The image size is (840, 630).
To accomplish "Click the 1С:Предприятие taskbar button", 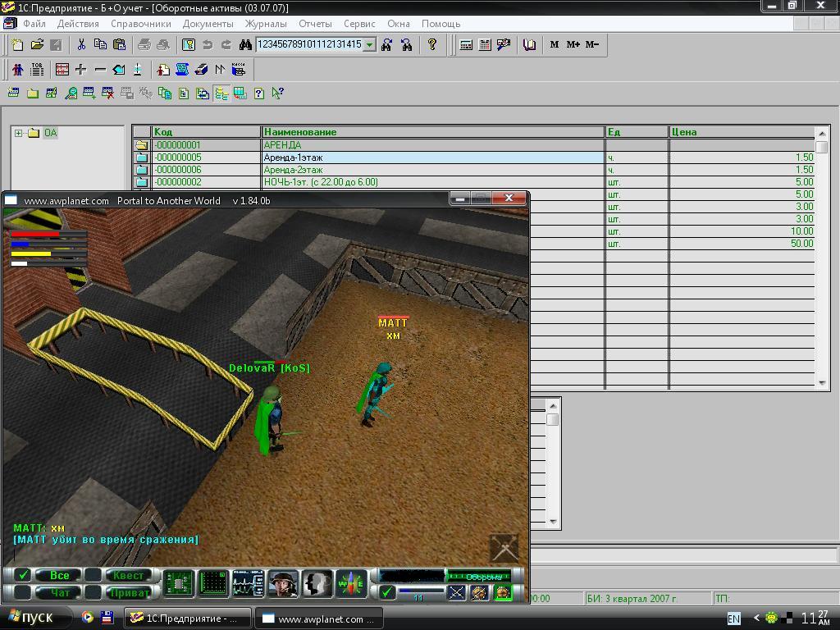I will point(188,619).
